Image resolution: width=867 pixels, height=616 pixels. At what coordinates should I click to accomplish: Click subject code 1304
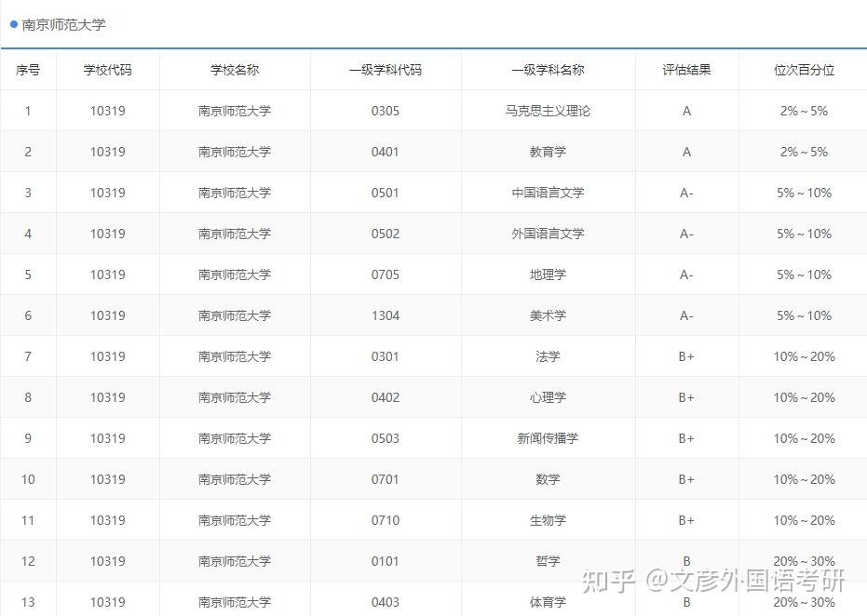click(x=386, y=315)
